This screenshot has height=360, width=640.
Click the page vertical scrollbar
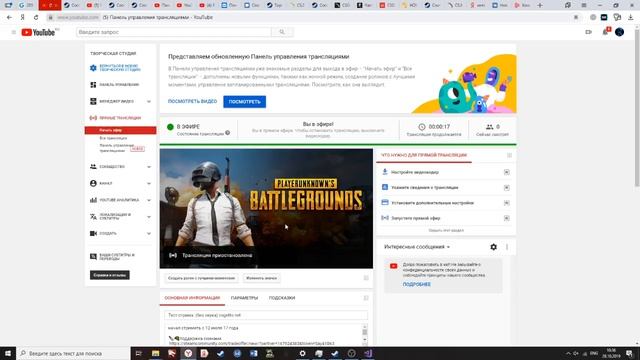click(637, 107)
